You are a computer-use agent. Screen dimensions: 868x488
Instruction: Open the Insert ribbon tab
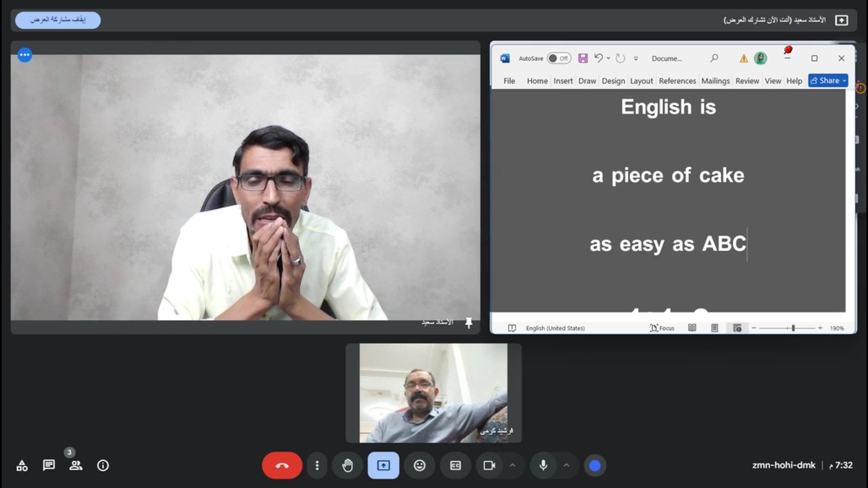(563, 81)
